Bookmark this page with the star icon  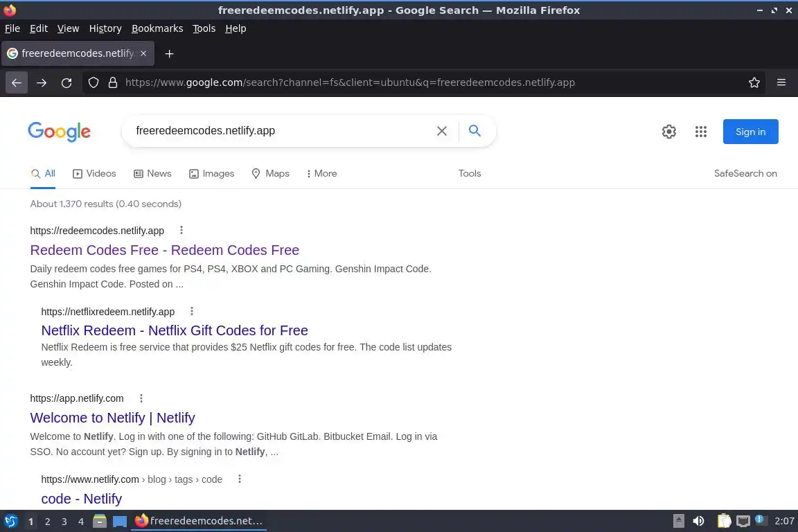tap(754, 82)
